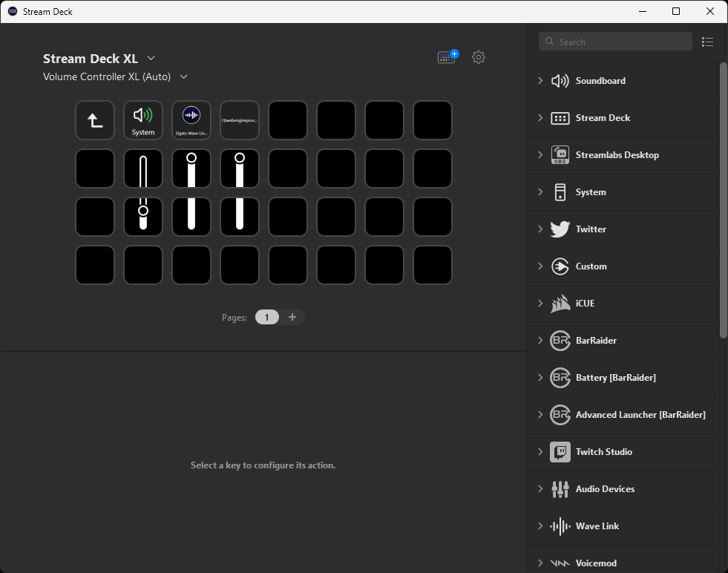
Task: Toggle the action list view icon
Action: click(x=707, y=42)
